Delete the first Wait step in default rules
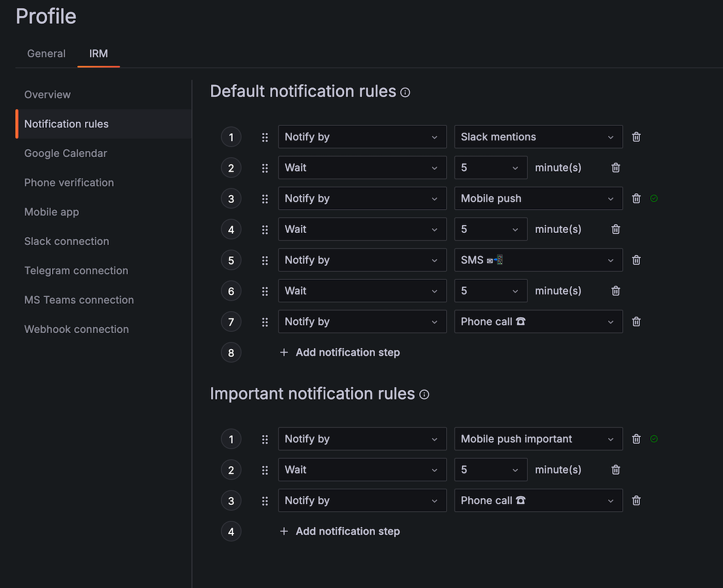 [x=615, y=167]
